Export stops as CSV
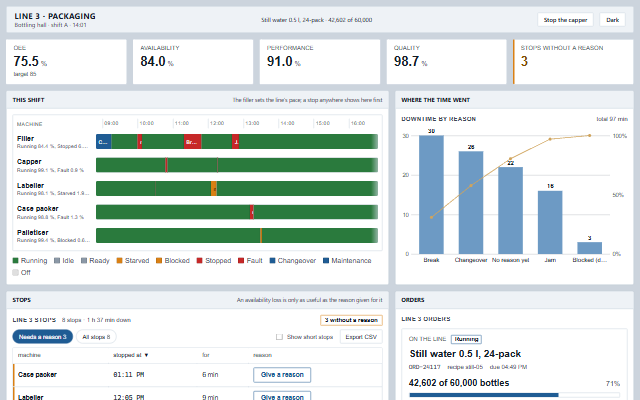 [361, 337]
